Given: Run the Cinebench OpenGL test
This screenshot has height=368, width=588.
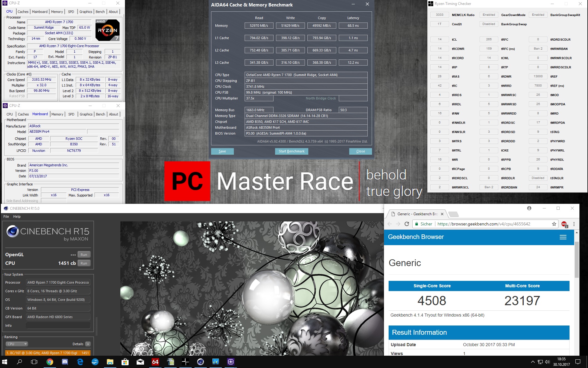Looking at the screenshot, I should 84,255.
